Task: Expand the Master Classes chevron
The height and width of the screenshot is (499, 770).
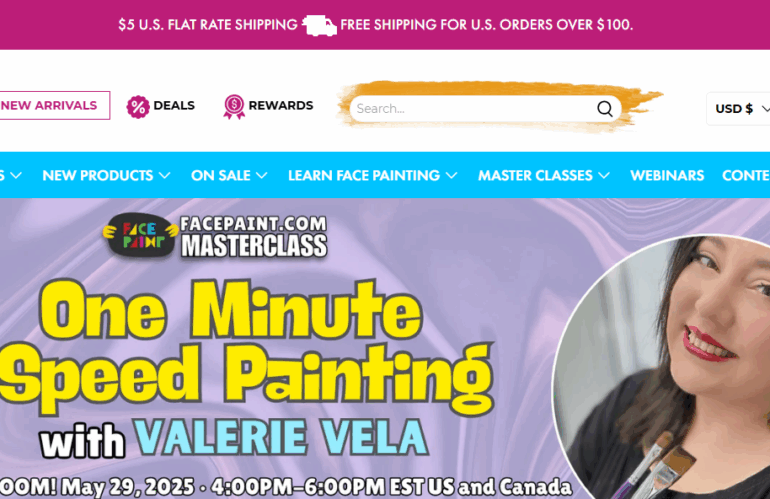Action: (604, 175)
